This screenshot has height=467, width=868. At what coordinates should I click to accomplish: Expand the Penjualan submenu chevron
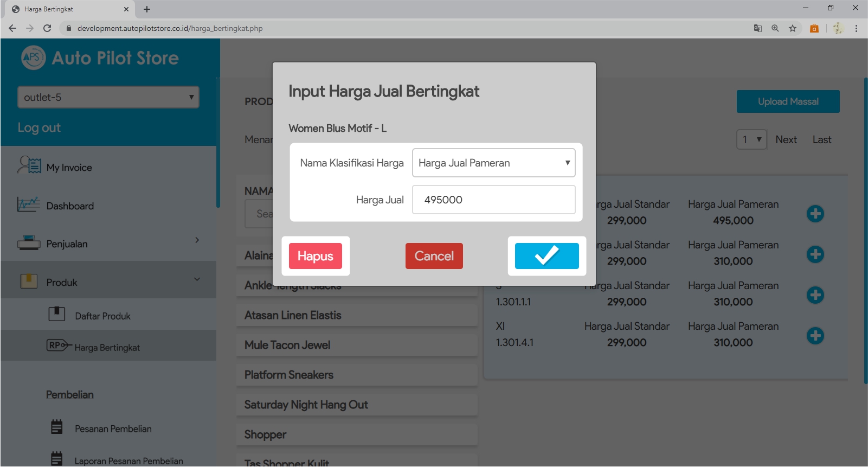[x=197, y=240]
